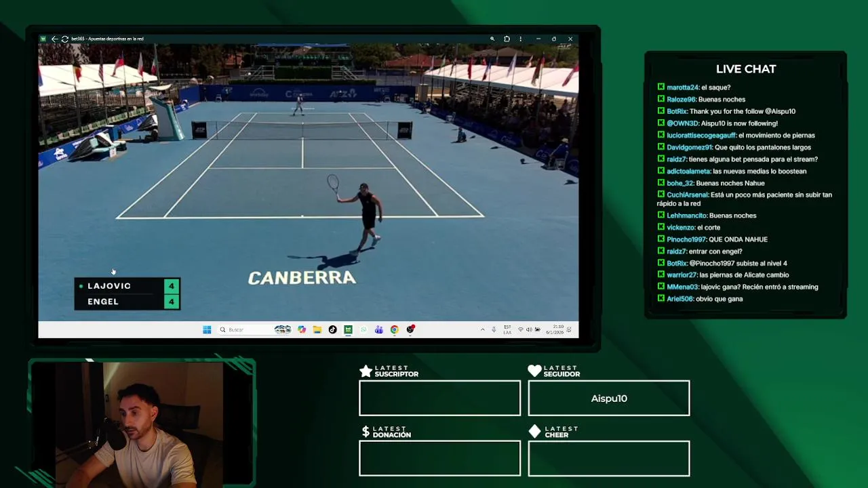Click the star icon by Latest Suscriptor
This screenshot has width=868, height=488.
366,371
